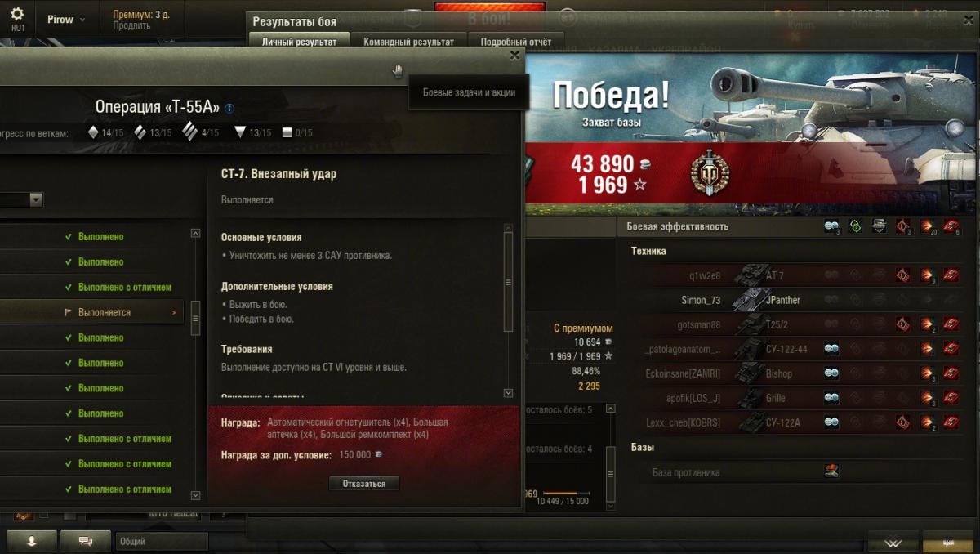Click the Общий chat channel field
Image resolution: width=980 pixels, height=554 pixels.
[162, 541]
